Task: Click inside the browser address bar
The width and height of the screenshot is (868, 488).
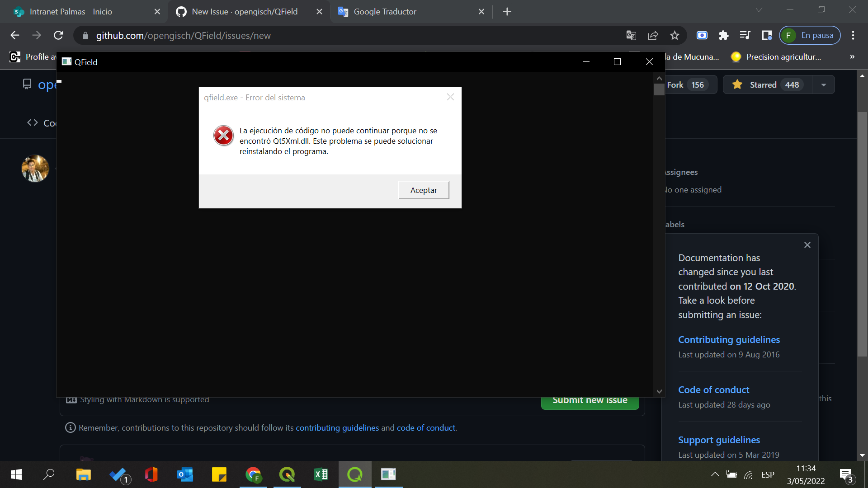Action: pos(316,35)
